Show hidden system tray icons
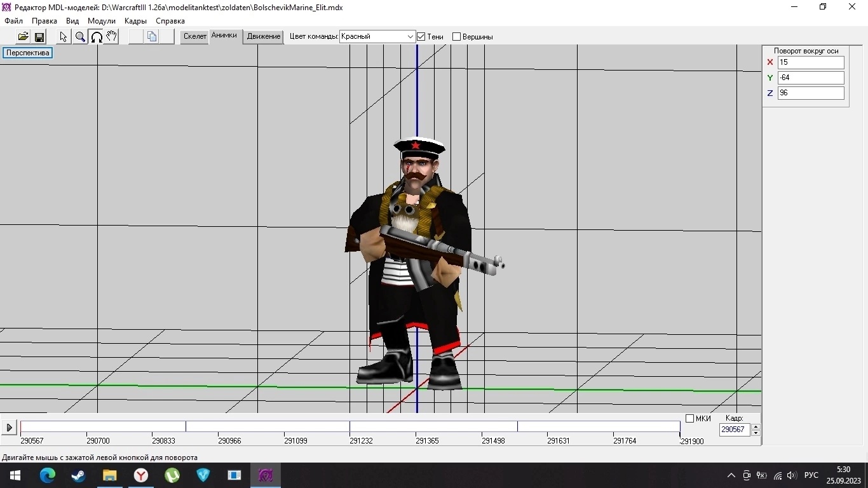The width and height of the screenshot is (868, 488). pyautogui.click(x=731, y=475)
